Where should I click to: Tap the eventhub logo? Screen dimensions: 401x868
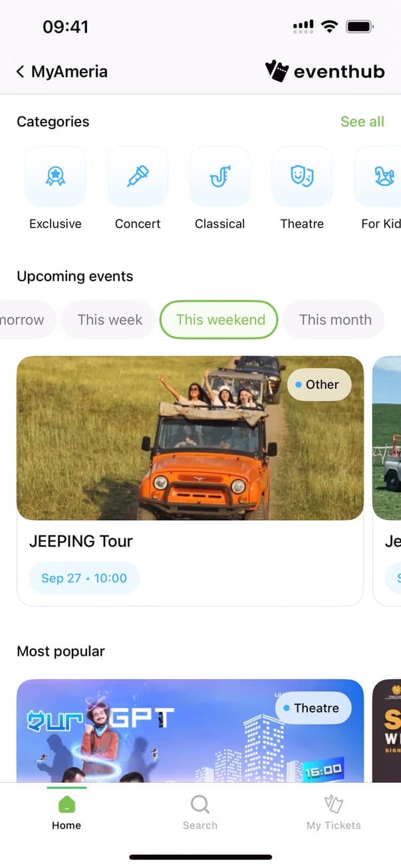(325, 71)
